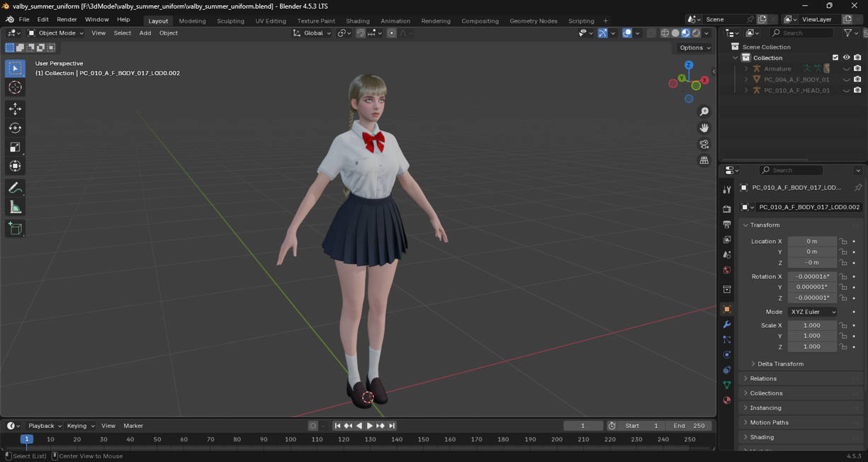The width and height of the screenshot is (868, 462).
Task: Toggle show gizmo button
Action: coord(602,33)
